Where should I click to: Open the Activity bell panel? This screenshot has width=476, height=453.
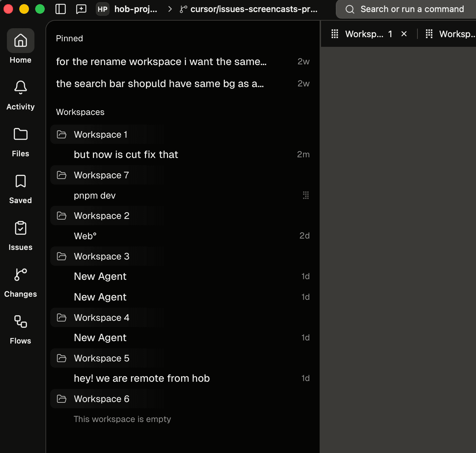click(x=20, y=95)
